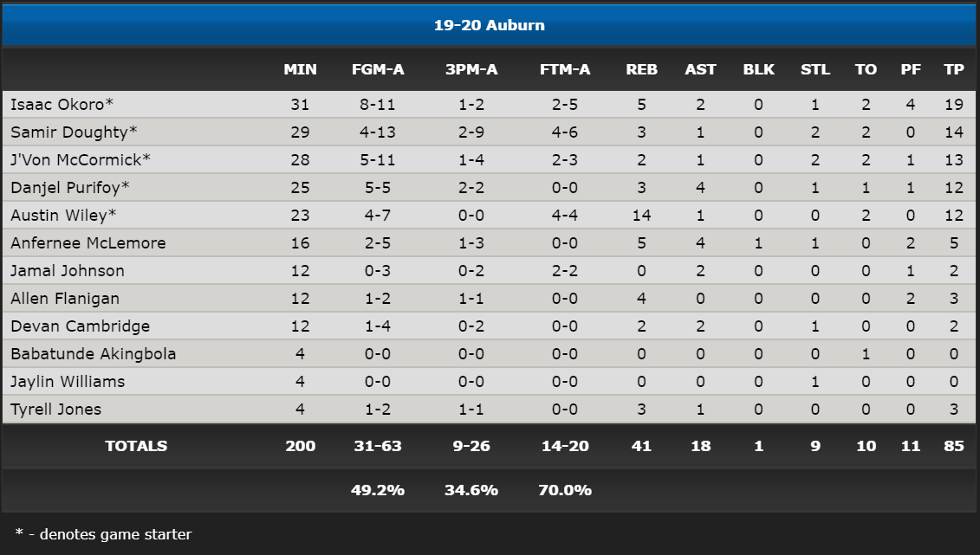Click Tyrell Jones player name
This screenshot has width=980, height=555.
coord(55,410)
